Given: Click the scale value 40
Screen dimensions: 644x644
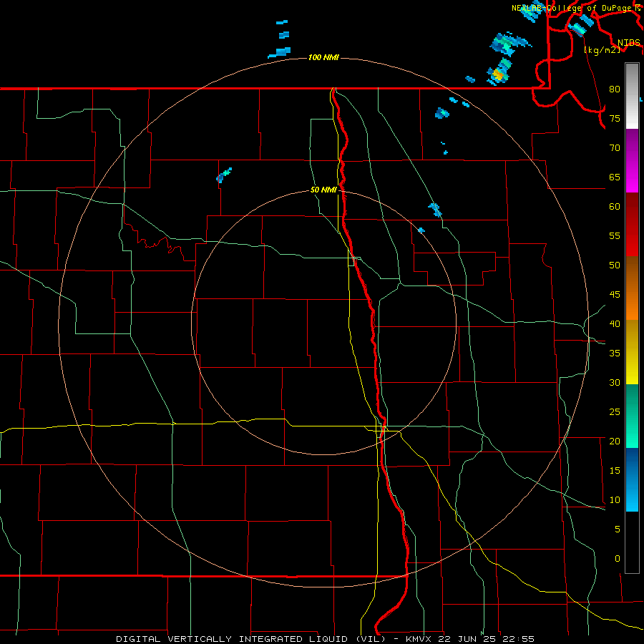Looking at the screenshot, I should (x=615, y=323).
